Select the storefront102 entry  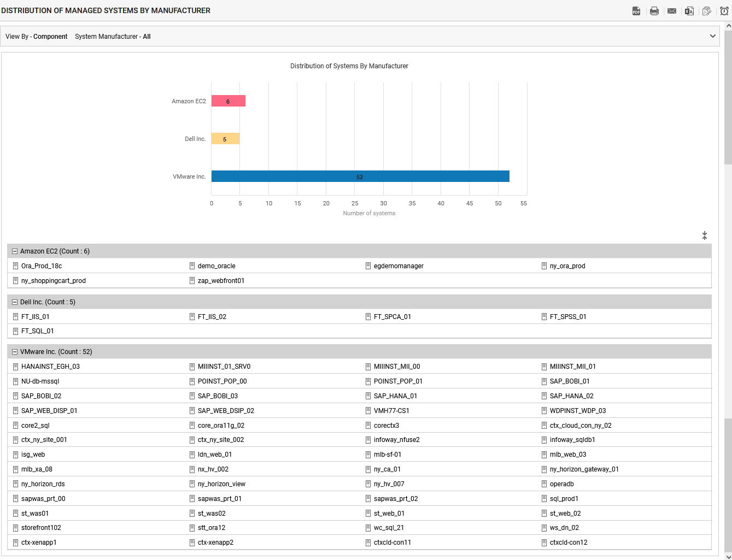pos(41,528)
